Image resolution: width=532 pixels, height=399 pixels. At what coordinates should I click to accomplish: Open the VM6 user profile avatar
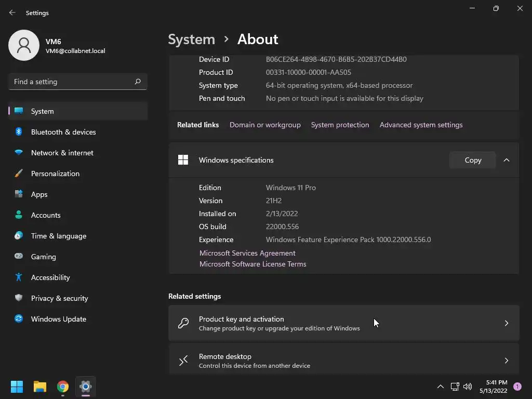[x=24, y=45]
